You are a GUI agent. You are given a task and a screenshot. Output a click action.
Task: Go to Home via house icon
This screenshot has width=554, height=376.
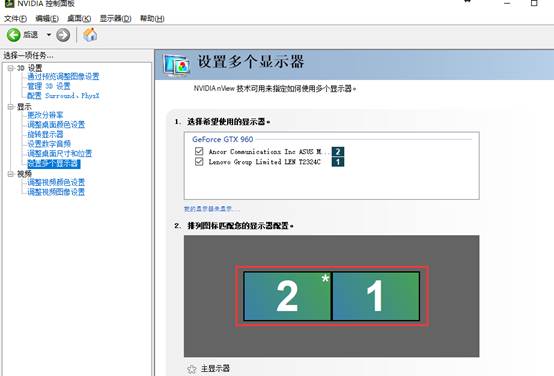coord(90,35)
